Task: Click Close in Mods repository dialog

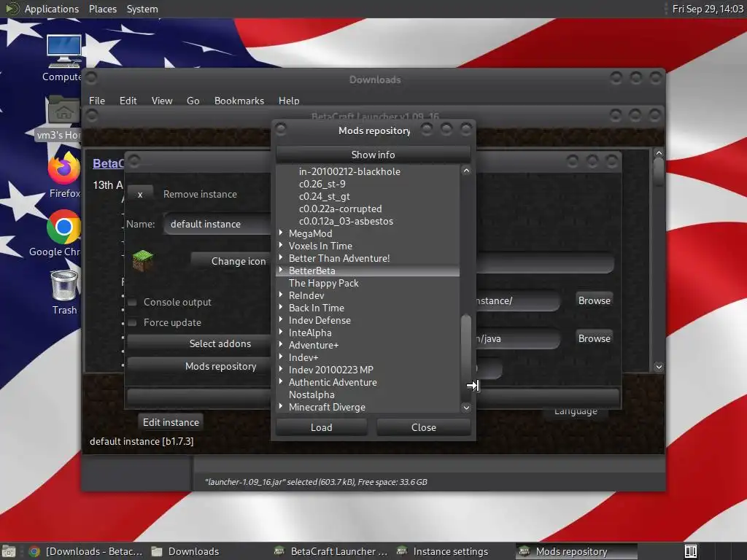Action: [x=424, y=427]
